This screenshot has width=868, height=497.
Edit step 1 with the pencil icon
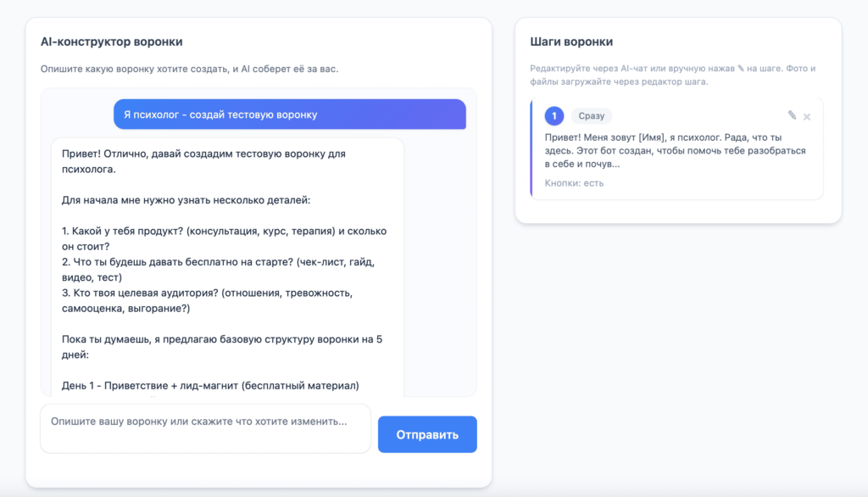coord(792,115)
